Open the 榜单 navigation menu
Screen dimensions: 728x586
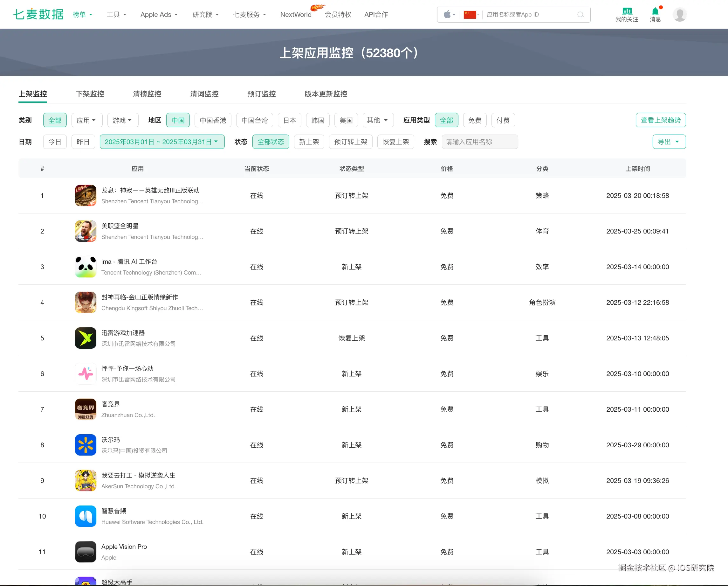[82, 15]
